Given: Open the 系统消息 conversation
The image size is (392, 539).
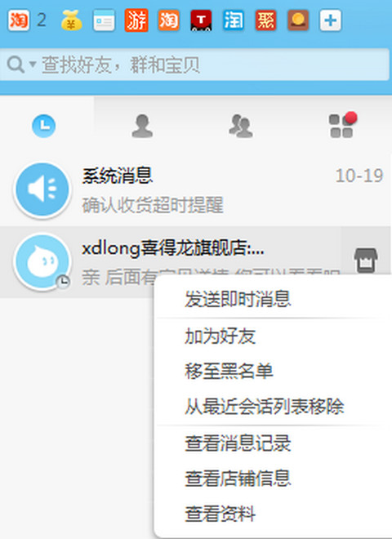Looking at the screenshot, I should pyautogui.click(x=195, y=190).
